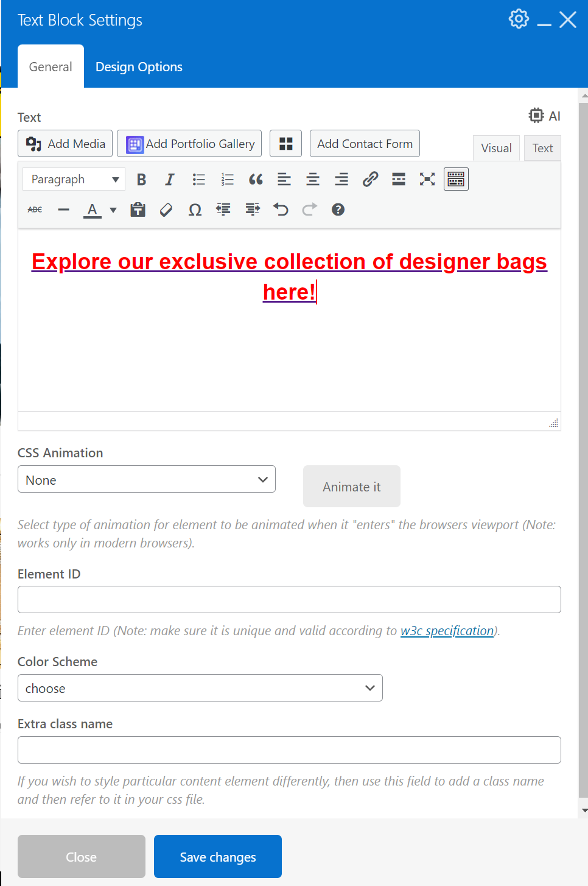
Task: Click the Element ID input field
Action: [289, 599]
